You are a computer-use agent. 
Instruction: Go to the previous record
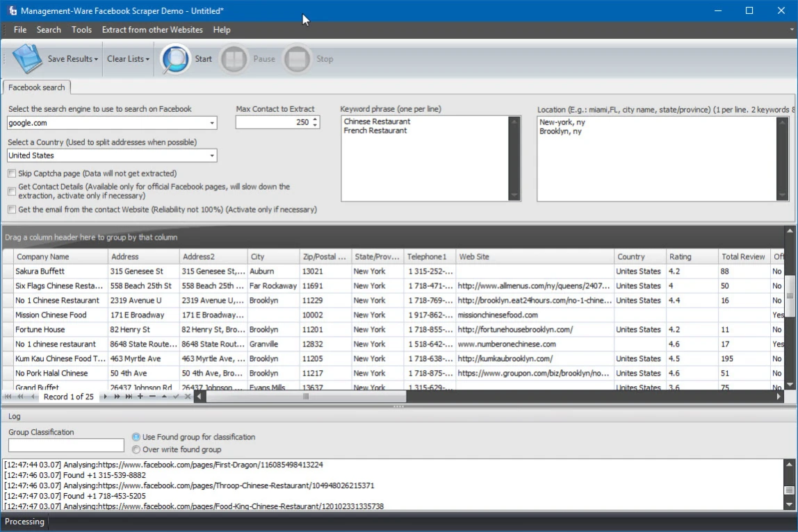(33, 397)
